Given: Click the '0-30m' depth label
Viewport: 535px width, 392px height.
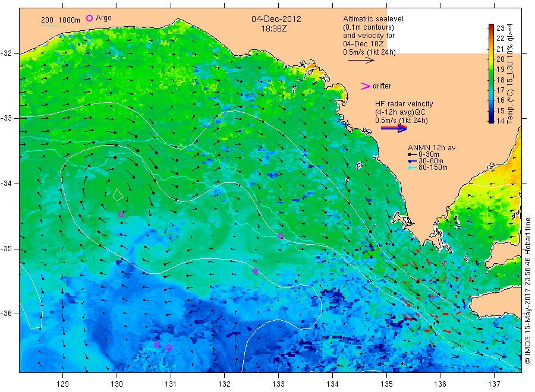Looking at the screenshot, I should tap(429, 154).
